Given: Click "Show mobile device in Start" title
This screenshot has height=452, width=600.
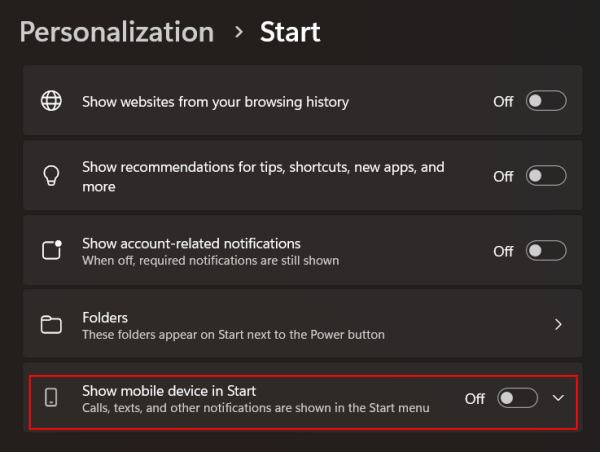Looking at the screenshot, I should 176,390.
